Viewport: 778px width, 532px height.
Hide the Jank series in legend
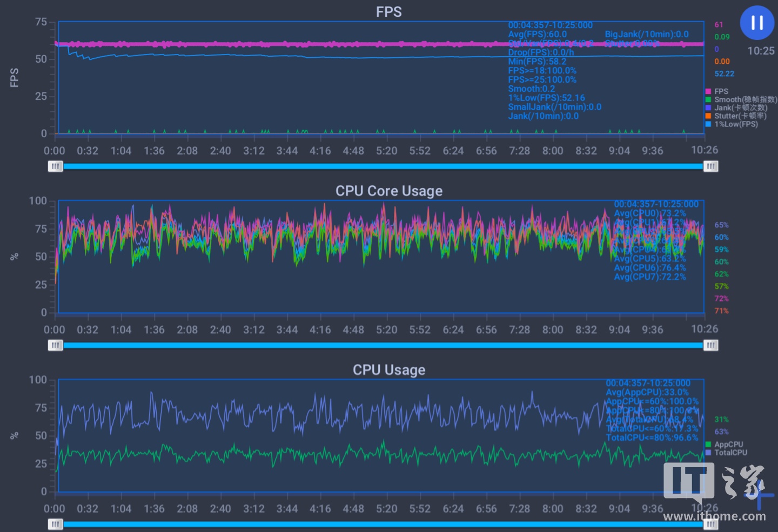[708, 108]
